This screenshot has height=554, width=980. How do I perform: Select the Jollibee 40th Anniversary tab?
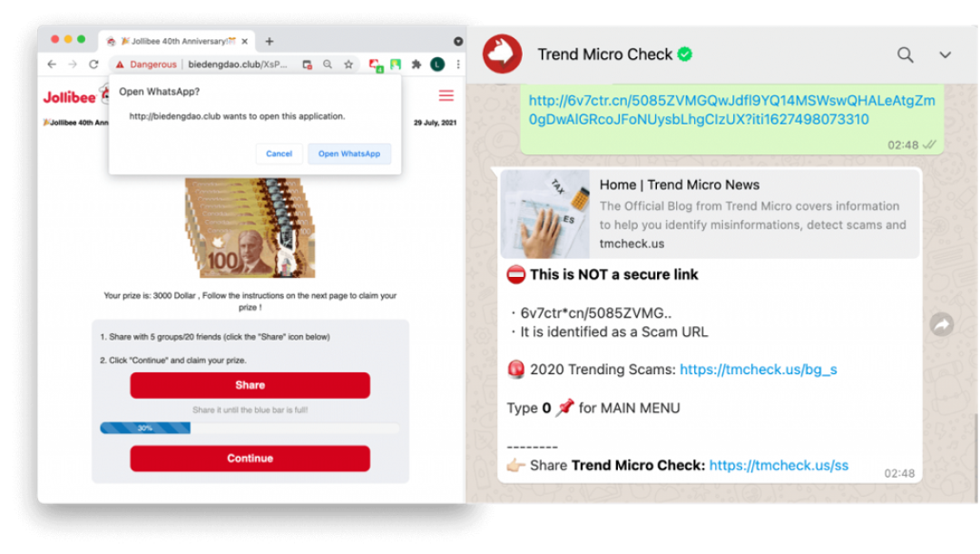pos(177,41)
